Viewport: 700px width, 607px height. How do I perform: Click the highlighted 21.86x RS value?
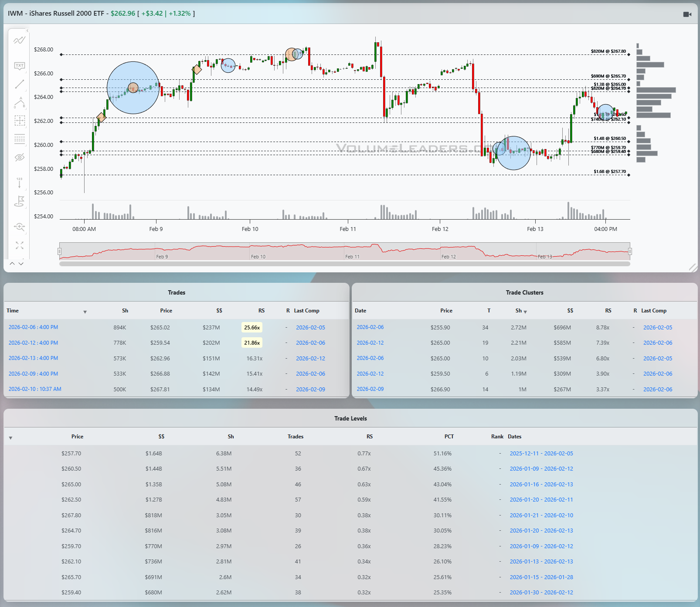coord(252,343)
